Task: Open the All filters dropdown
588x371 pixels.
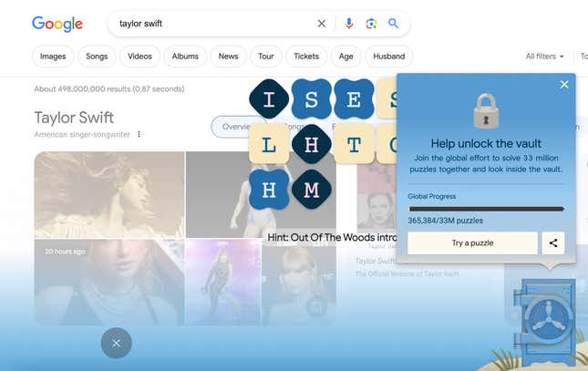Action: click(x=544, y=57)
